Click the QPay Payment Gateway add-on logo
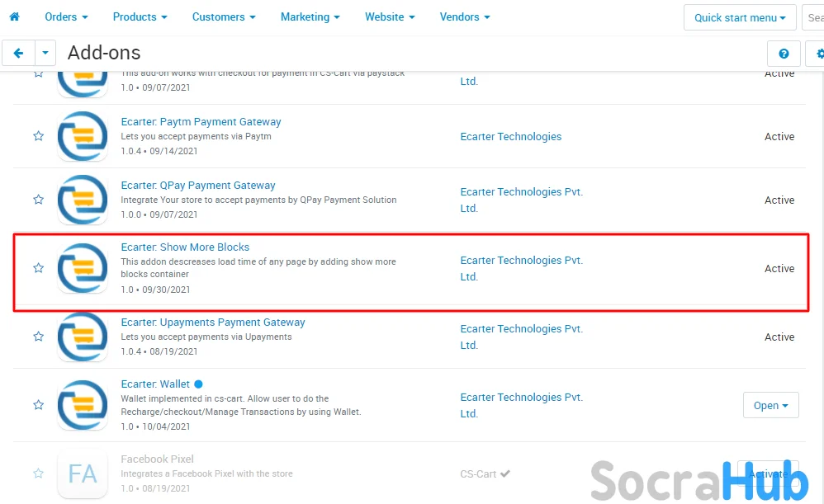The image size is (824, 504). pos(83,200)
